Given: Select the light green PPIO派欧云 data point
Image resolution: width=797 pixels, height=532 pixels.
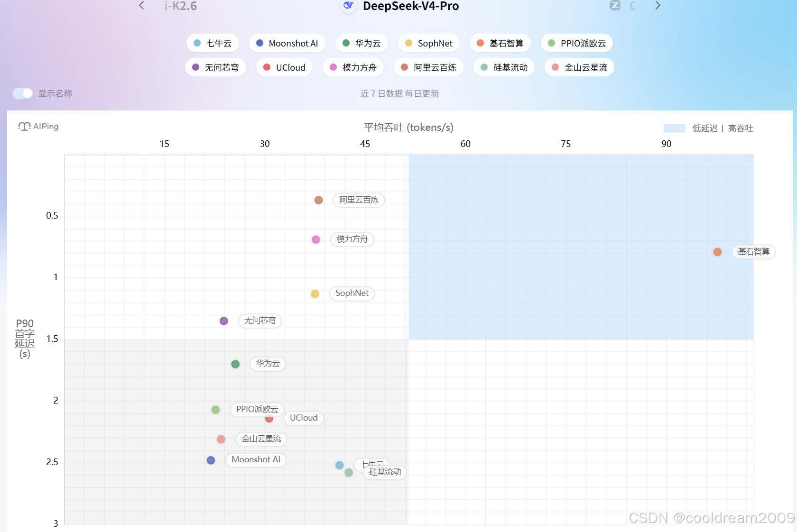Looking at the screenshot, I should tap(215, 410).
